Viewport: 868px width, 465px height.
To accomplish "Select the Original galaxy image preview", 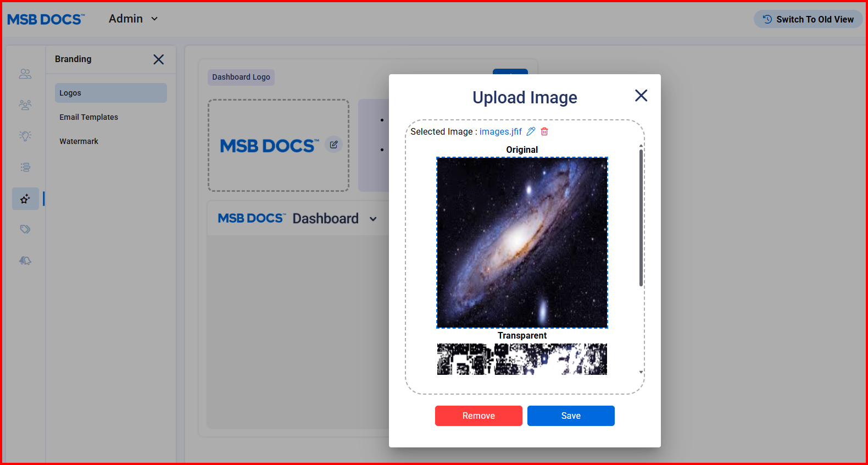I will pos(522,242).
